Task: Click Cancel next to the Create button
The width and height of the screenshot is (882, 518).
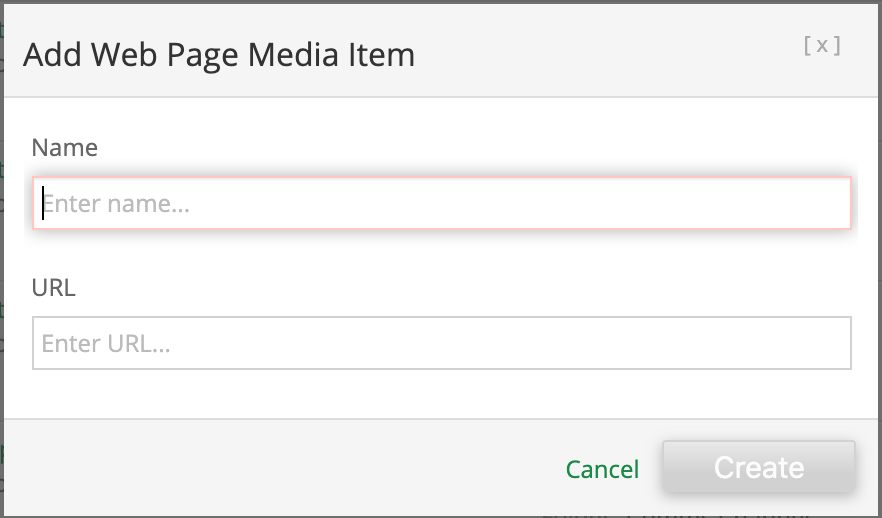Action: 602,469
